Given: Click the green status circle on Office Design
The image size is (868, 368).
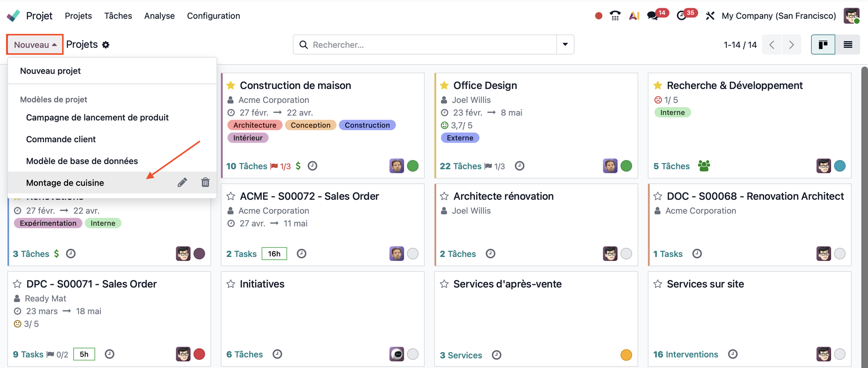Looking at the screenshot, I should 626,166.
